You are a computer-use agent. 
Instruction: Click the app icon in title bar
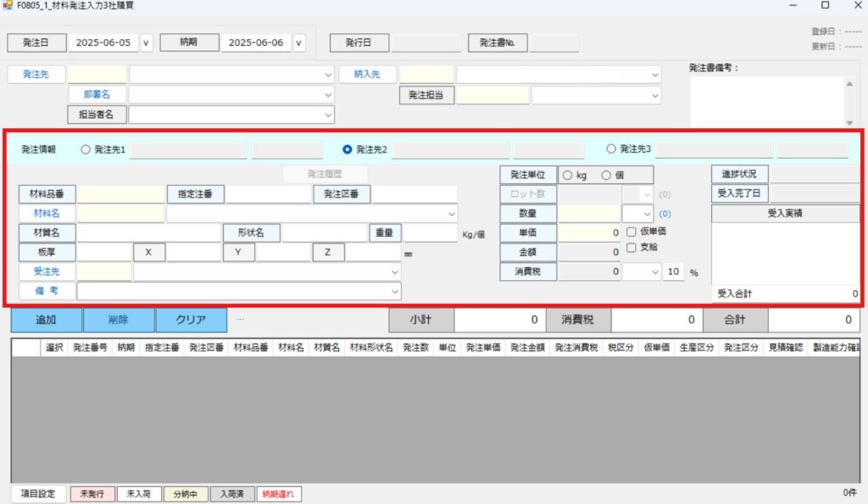click(8, 6)
